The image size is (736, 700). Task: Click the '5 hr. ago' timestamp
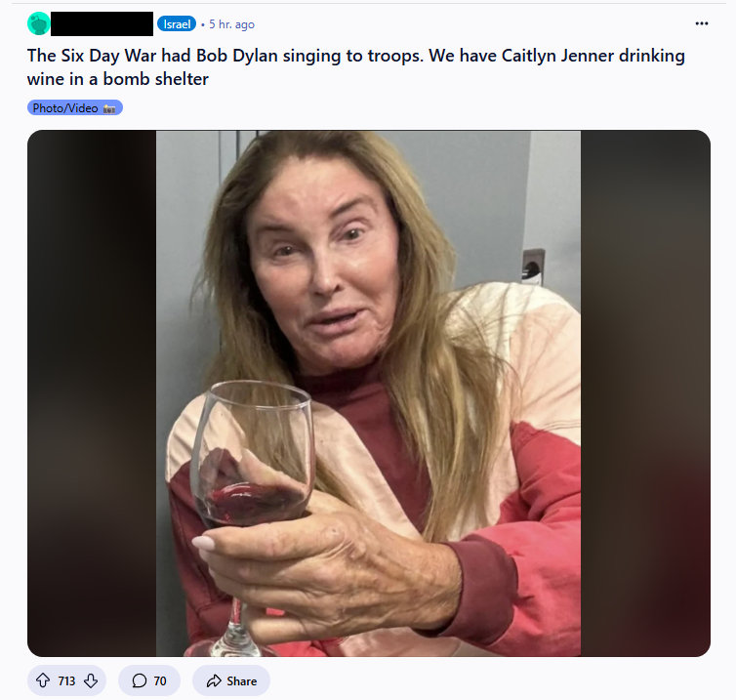[231, 24]
